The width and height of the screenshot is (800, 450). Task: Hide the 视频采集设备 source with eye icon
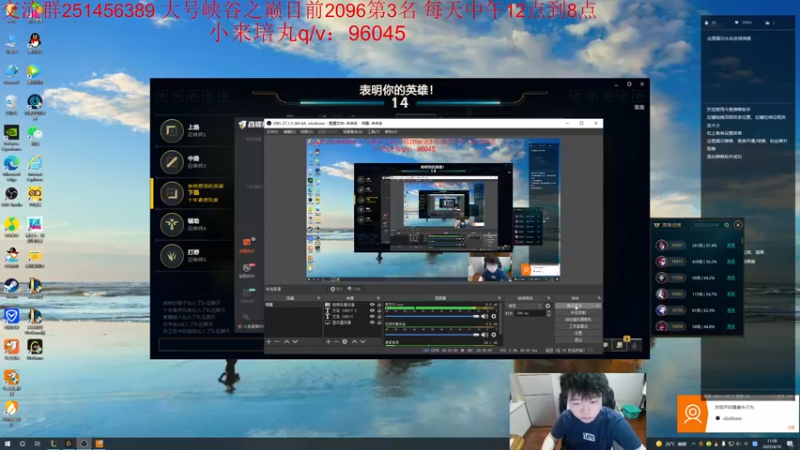pyautogui.click(x=372, y=305)
